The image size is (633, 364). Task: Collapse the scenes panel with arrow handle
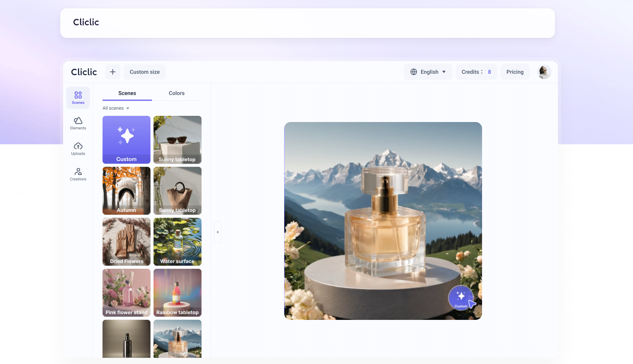(x=218, y=232)
